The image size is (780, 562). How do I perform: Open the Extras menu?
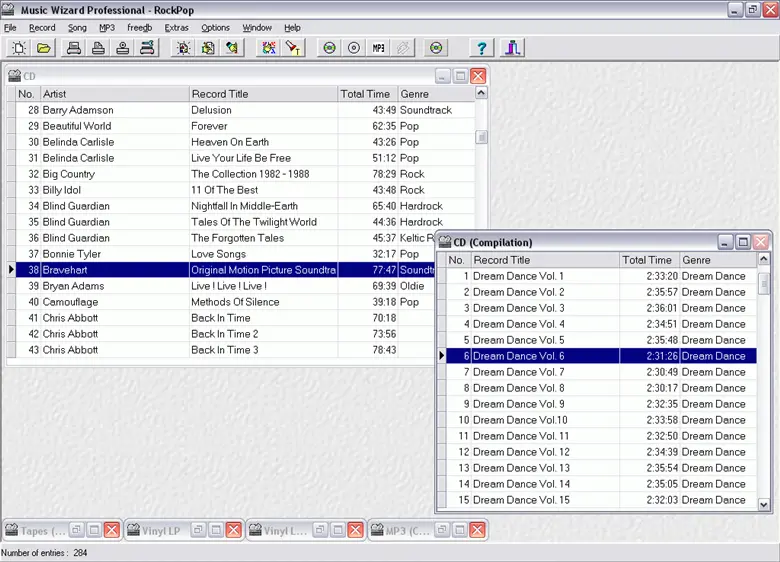tap(177, 27)
